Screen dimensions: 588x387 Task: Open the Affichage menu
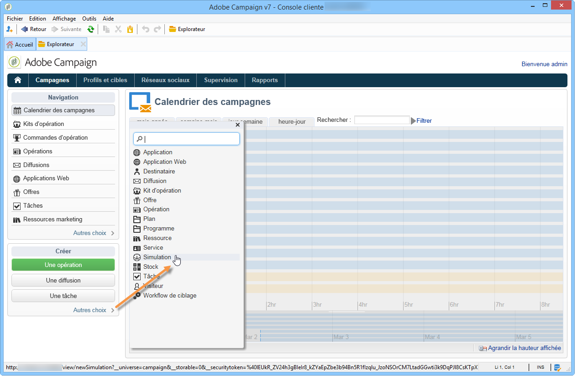point(64,19)
